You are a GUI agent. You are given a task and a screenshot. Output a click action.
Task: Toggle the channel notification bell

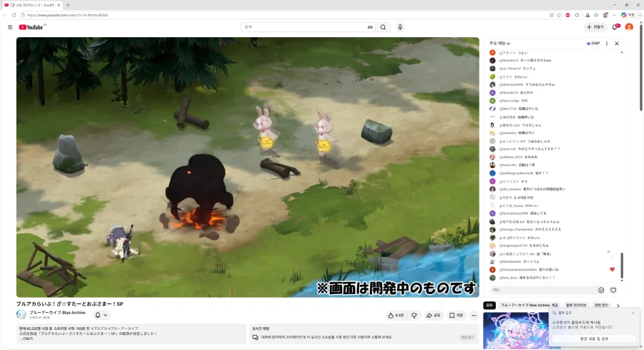click(x=98, y=315)
